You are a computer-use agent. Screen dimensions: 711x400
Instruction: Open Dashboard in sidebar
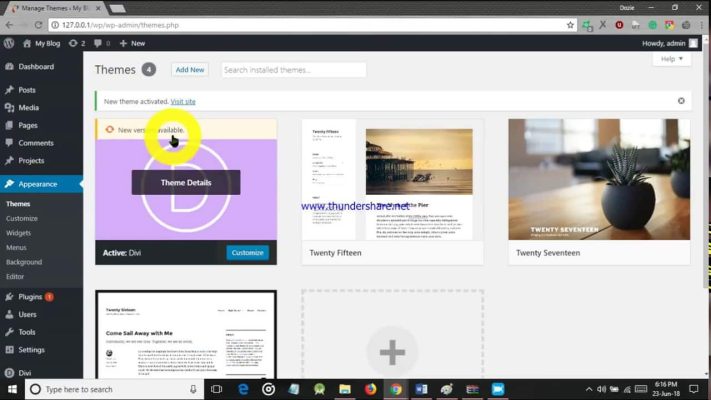(36, 67)
